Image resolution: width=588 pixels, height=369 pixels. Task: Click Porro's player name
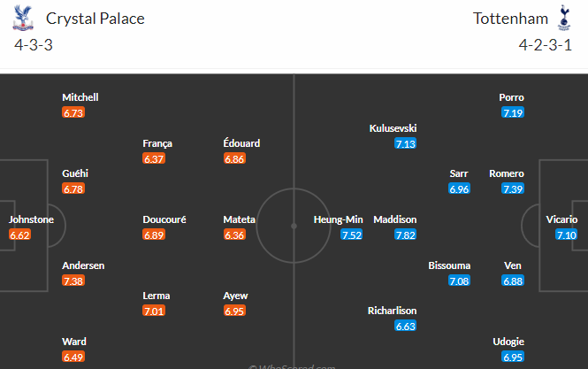pos(511,97)
